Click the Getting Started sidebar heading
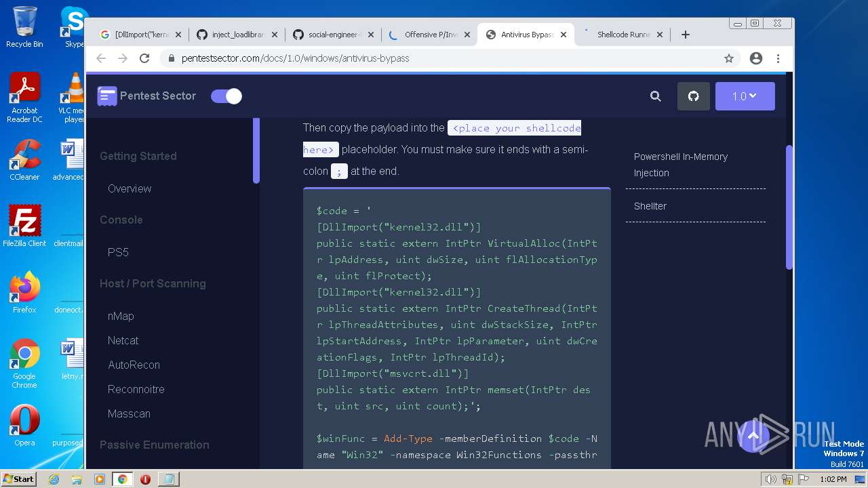868x488 pixels. [138, 156]
